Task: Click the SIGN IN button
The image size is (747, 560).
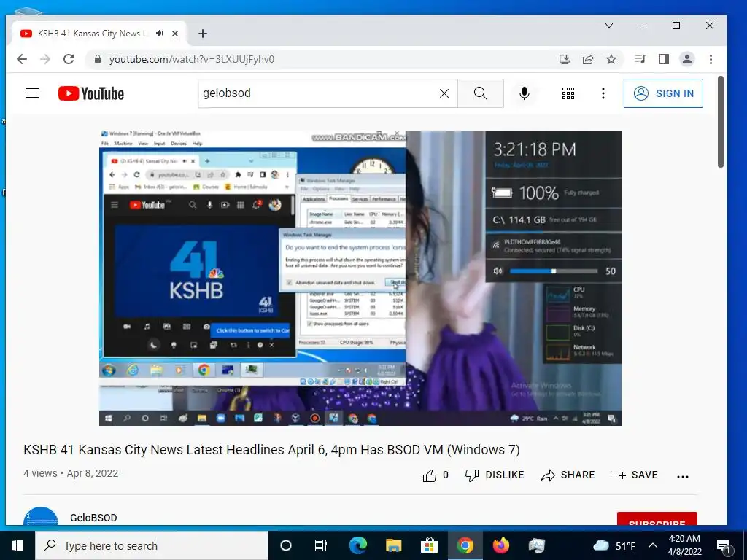Action: (x=663, y=93)
